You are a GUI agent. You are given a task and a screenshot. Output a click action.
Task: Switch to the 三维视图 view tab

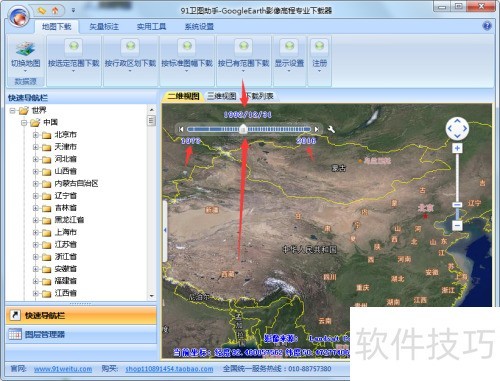pos(222,96)
